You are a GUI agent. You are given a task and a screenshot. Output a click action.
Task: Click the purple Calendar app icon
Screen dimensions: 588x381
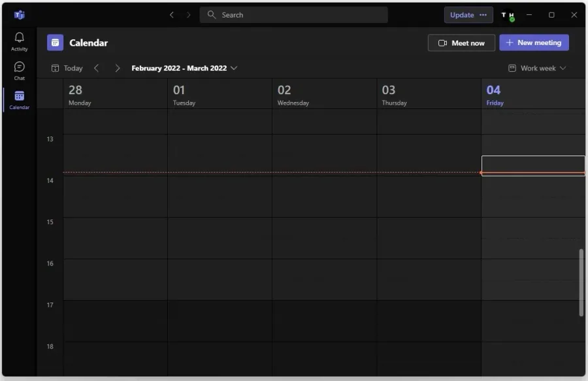pos(55,42)
